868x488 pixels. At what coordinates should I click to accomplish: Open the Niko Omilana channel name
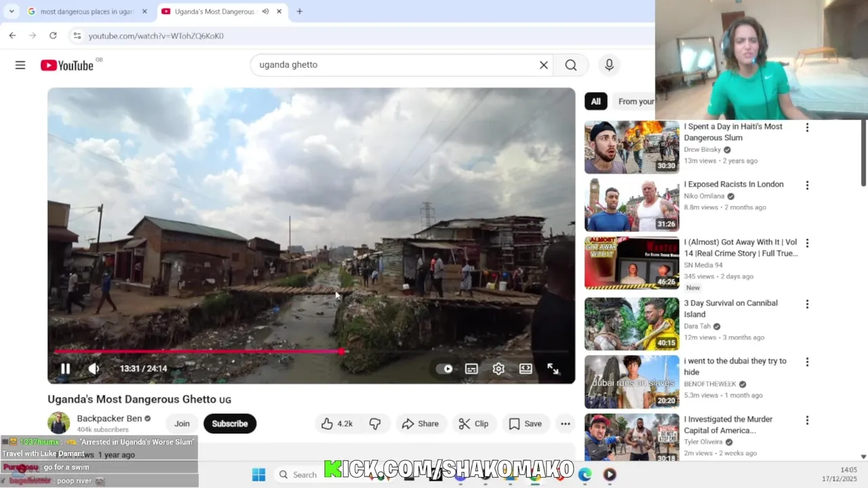(704, 197)
